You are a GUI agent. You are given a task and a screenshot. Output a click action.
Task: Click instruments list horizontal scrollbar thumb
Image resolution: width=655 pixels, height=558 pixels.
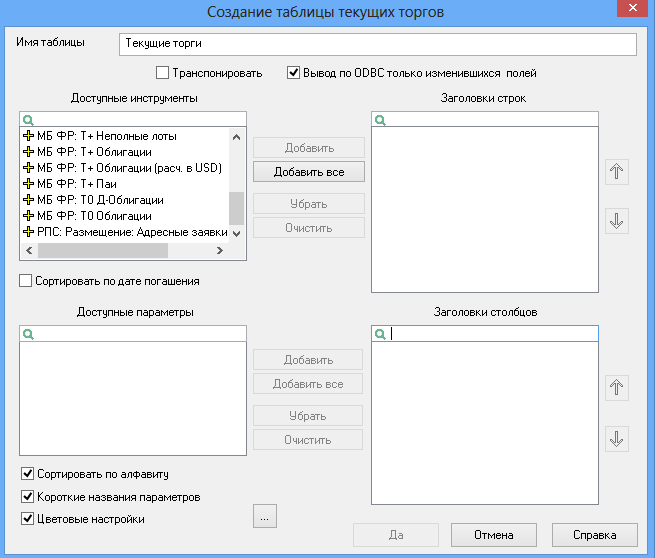click(x=103, y=251)
